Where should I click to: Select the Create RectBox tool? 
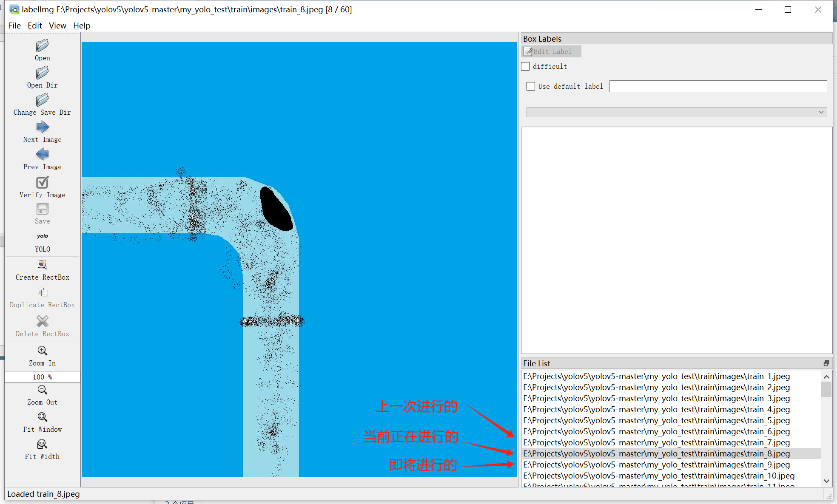click(42, 264)
